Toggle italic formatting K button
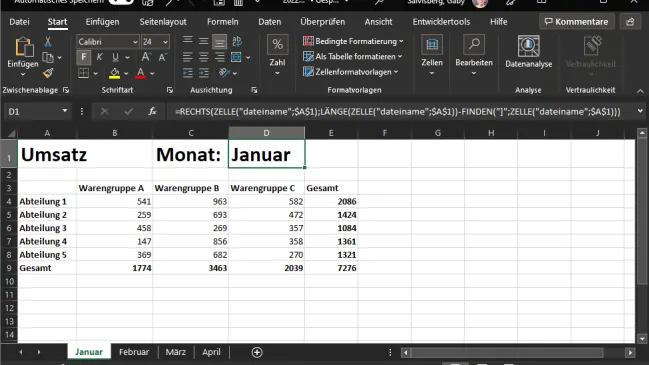649x365 pixels. point(99,57)
